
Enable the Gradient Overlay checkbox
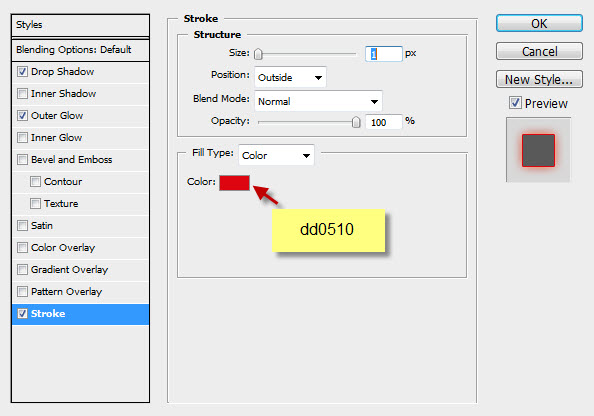click(22, 269)
